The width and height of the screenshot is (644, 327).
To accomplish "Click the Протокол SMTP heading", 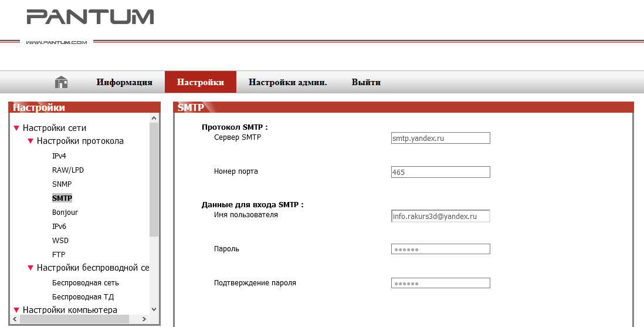I will point(235,127).
